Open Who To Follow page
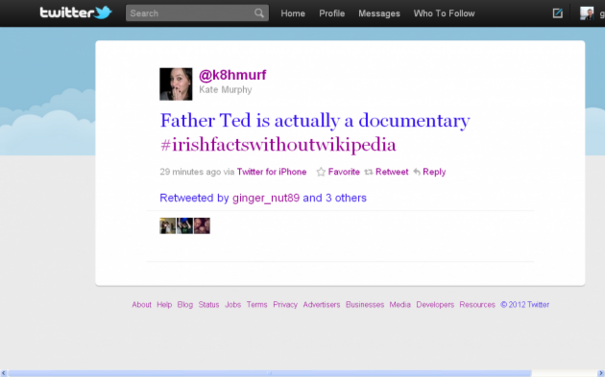This screenshot has height=377, width=605. pyautogui.click(x=444, y=14)
